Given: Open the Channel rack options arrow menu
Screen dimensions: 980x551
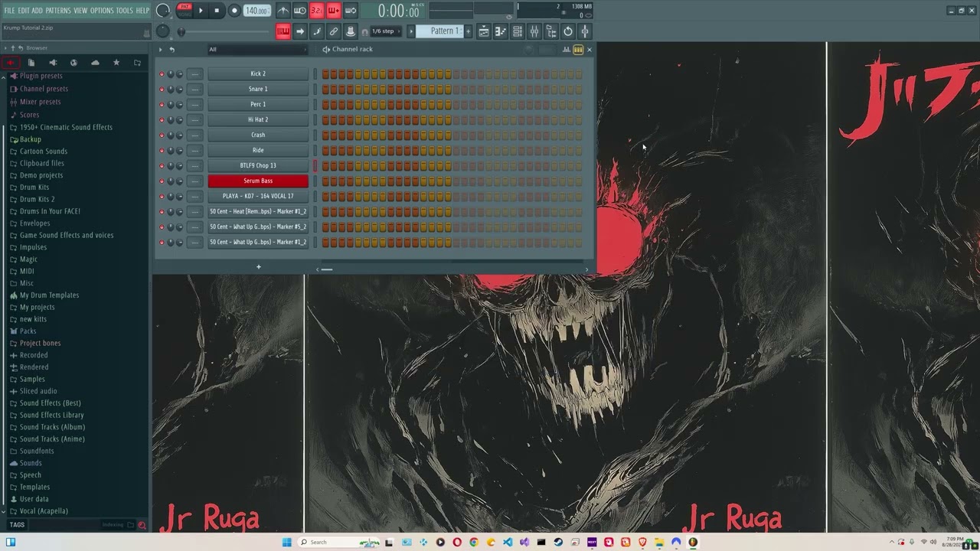Looking at the screenshot, I should (161, 50).
